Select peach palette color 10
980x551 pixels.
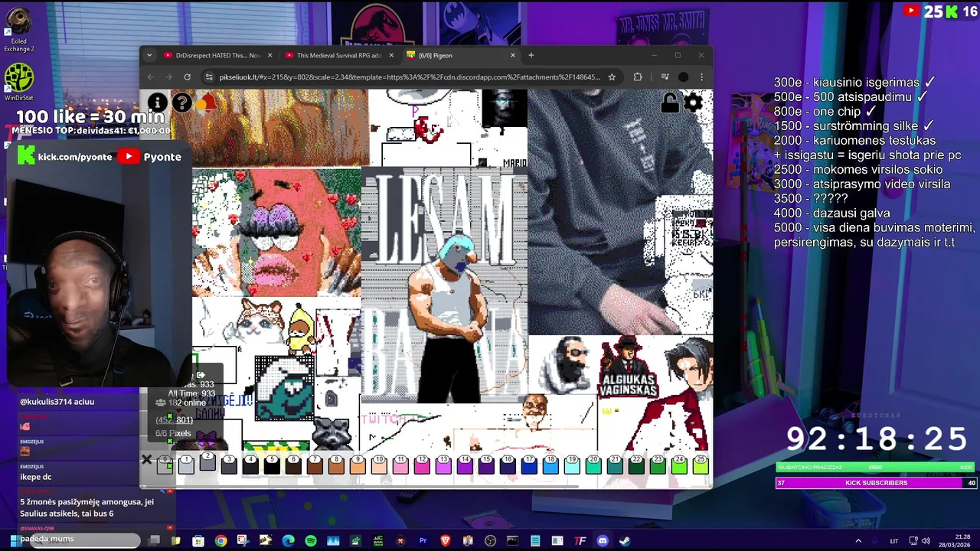click(379, 465)
